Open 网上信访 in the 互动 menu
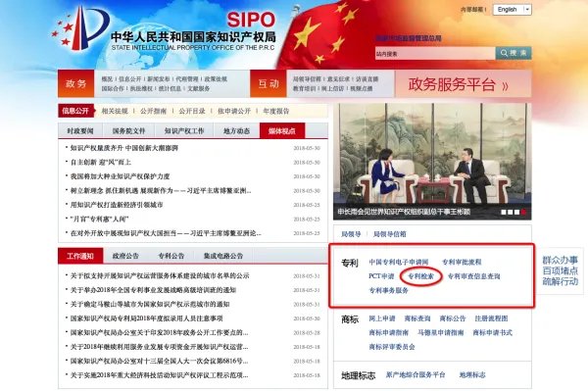Viewport: 588px width, 391px height. tap(332, 88)
